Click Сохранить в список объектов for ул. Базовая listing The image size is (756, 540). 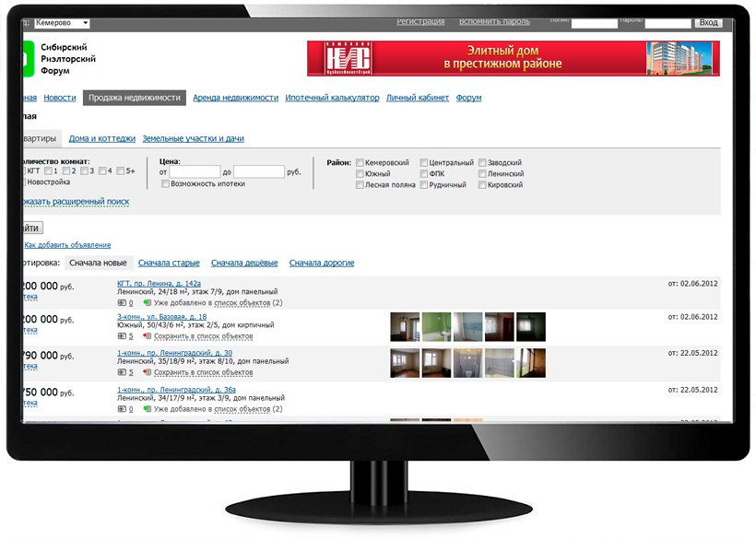click(204, 336)
